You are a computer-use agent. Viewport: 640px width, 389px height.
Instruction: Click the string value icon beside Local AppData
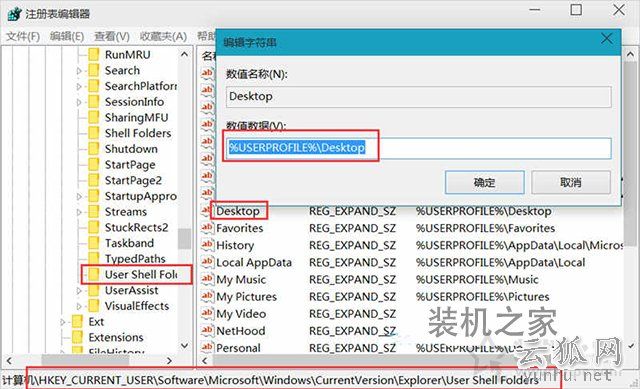207,262
